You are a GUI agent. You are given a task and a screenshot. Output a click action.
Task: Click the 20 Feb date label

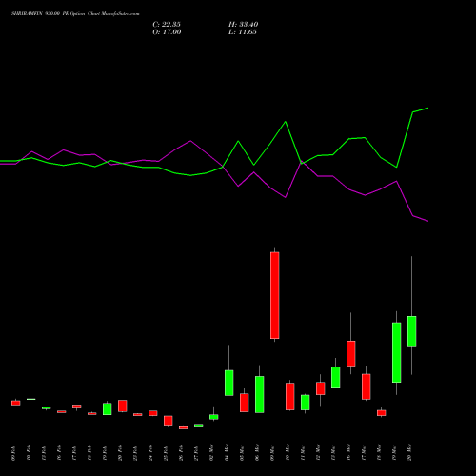click(120, 453)
